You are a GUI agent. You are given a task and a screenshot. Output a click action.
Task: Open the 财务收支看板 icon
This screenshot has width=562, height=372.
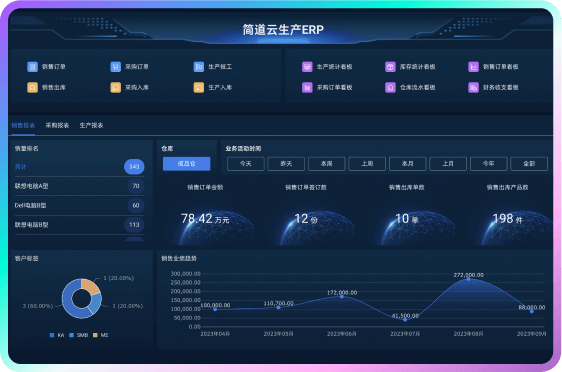point(473,87)
